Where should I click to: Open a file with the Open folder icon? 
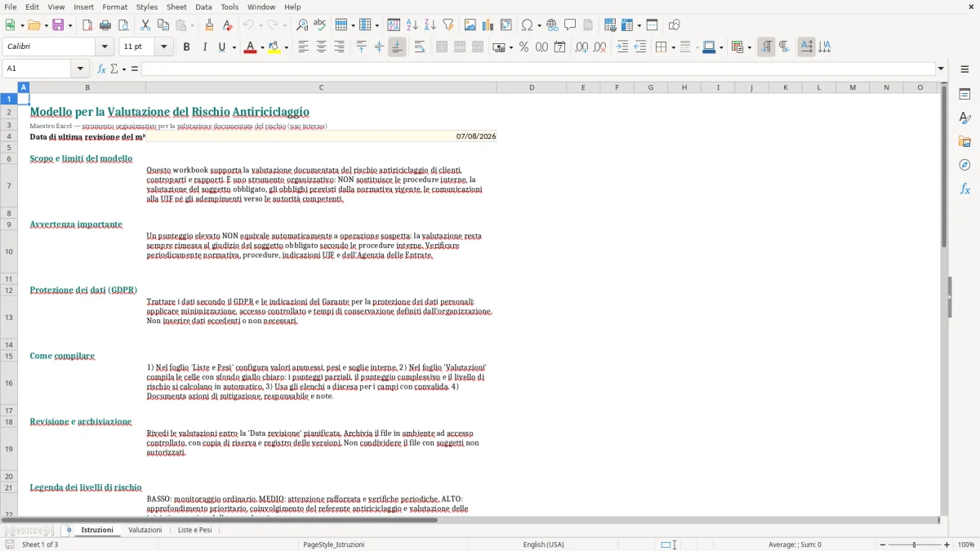click(x=33, y=25)
